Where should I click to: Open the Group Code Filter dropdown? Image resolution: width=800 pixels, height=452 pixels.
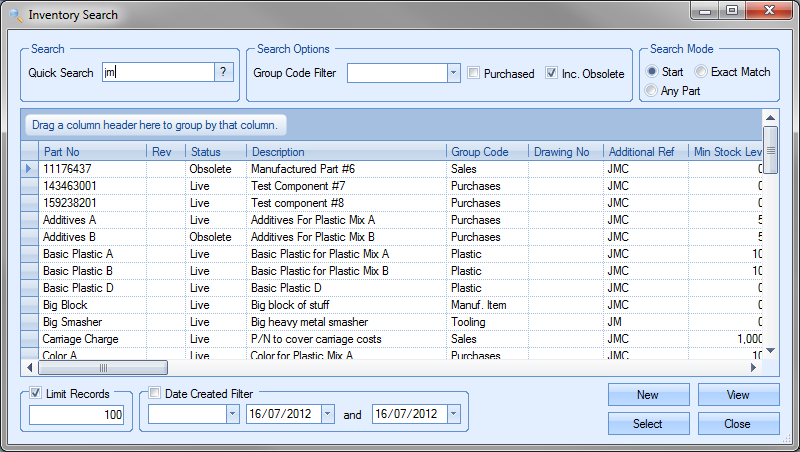click(452, 73)
